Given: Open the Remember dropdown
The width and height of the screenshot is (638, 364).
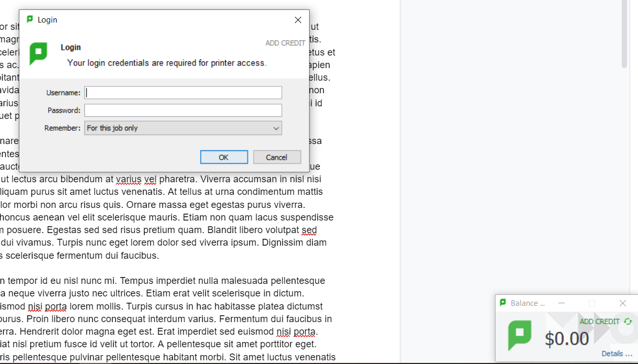Looking at the screenshot, I should tap(183, 128).
